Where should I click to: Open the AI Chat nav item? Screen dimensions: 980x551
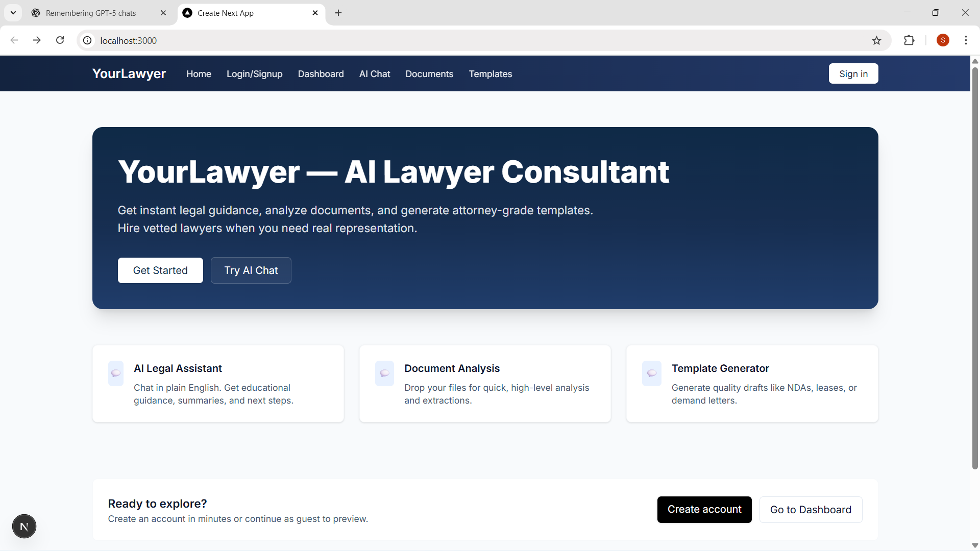(375, 74)
